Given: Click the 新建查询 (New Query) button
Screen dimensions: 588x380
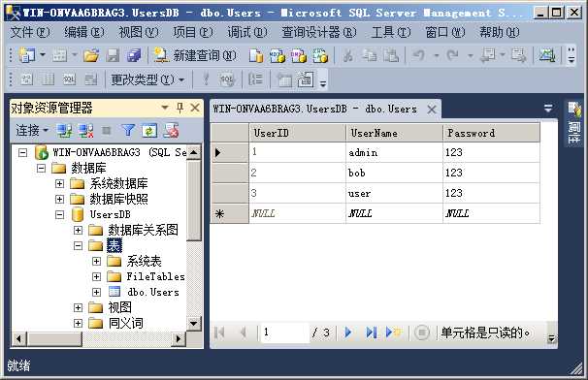Looking at the screenshot, I should pyautogui.click(x=195, y=55).
